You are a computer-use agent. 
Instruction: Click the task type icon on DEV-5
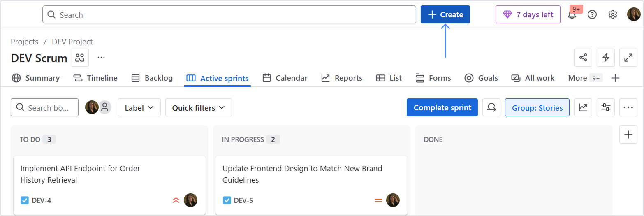tap(227, 200)
